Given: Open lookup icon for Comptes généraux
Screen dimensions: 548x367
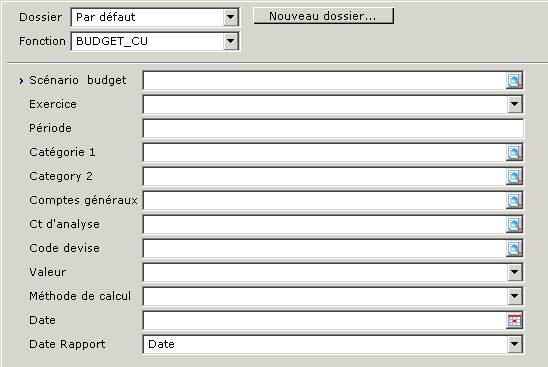Looking at the screenshot, I should (514, 201).
